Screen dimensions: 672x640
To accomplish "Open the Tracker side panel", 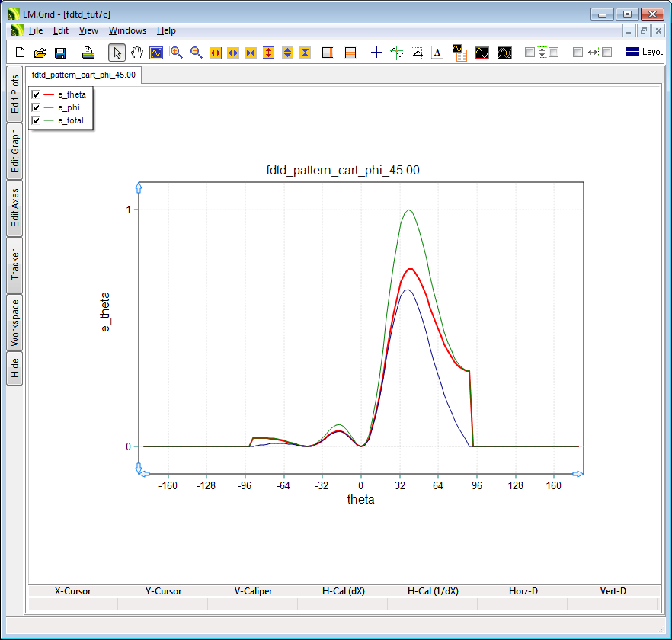I will (x=14, y=265).
